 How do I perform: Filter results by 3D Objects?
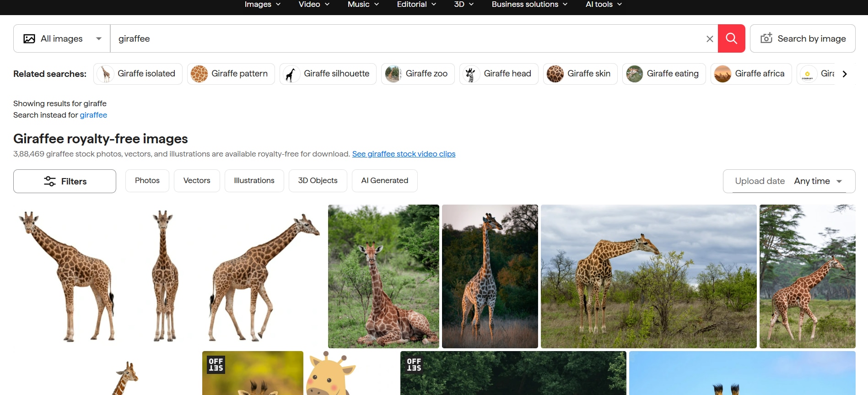(x=318, y=181)
